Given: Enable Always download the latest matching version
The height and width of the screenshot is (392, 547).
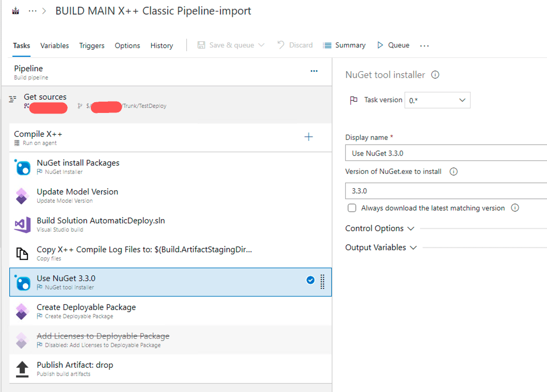Looking at the screenshot, I should coord(351,208).
